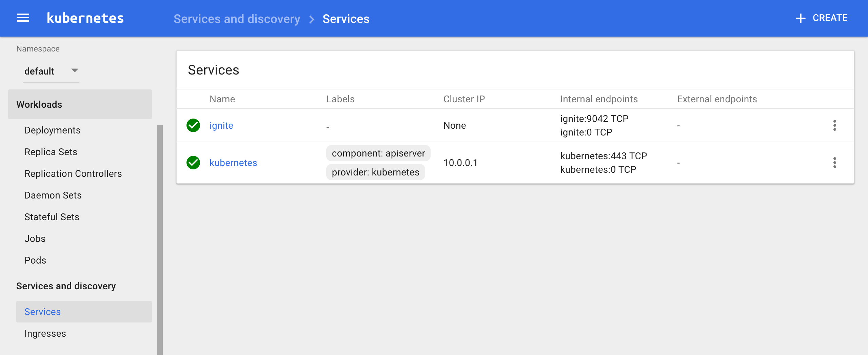Open Daemon Sets in sidebar
This screenshot has width=868, height=355.
point(53,195)
